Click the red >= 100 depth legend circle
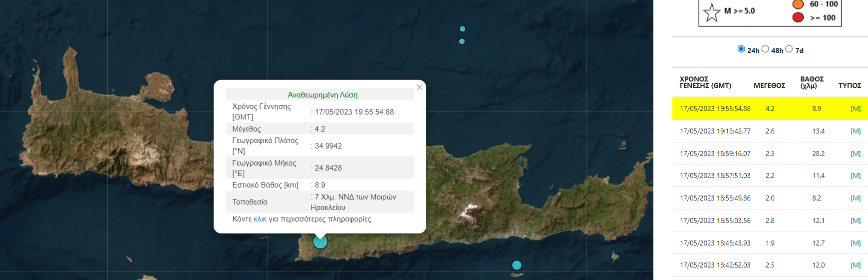 point(798,17)
